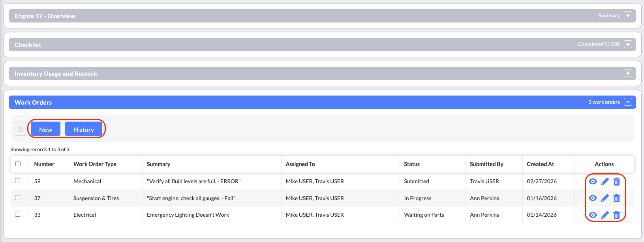Click the Engine 17 - Overview title
Image resolution: width=644 pixels, height=242 pixels.
coord(45,16)
